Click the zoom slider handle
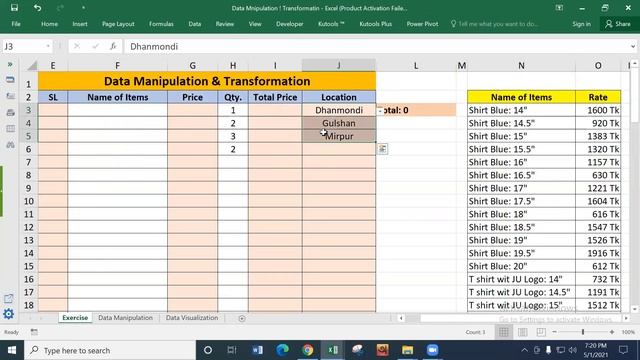The image size is (640, 360). 583,332
